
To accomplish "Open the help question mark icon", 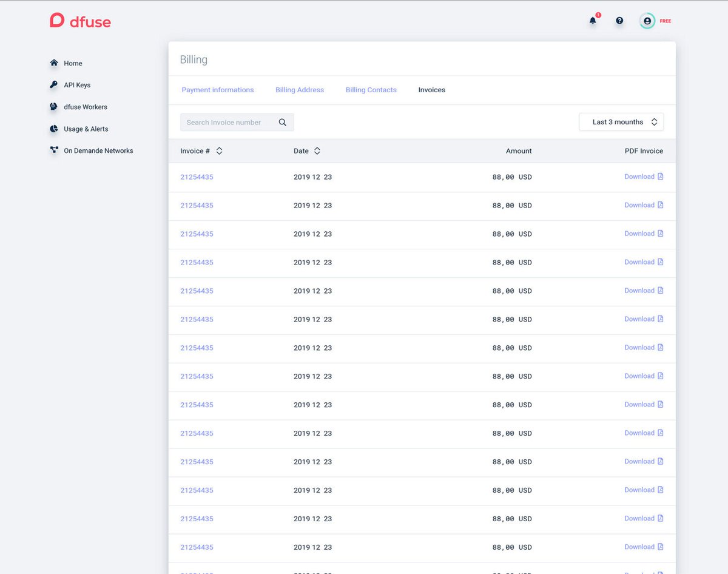I will [x=619, y=21].
